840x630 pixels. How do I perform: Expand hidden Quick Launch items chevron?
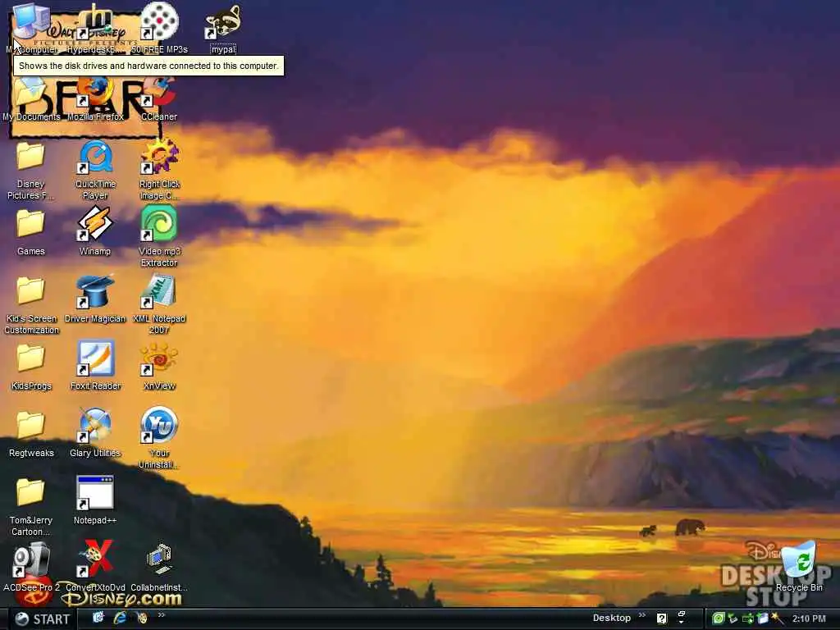pyautogui.click(x=162, y=615)
